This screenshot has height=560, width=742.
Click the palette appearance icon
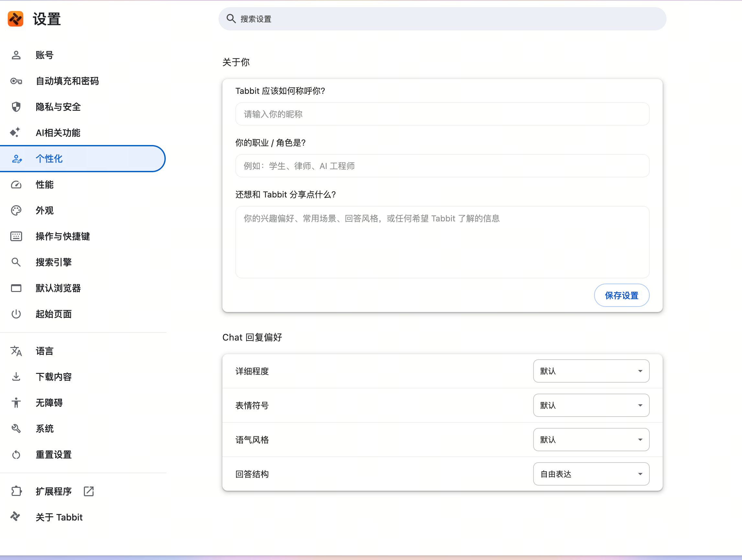point(16,210)
